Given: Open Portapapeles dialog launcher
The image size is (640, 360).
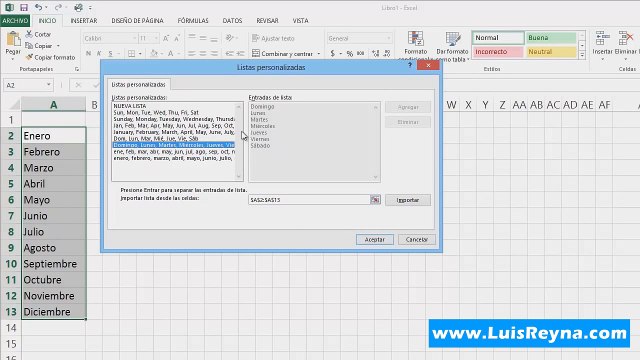Looking at the screenshot, I should pos(77,69).
